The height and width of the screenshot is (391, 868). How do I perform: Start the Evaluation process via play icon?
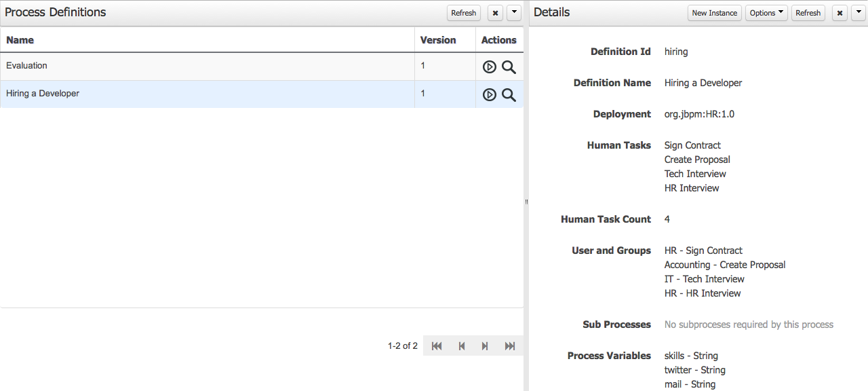489,67
